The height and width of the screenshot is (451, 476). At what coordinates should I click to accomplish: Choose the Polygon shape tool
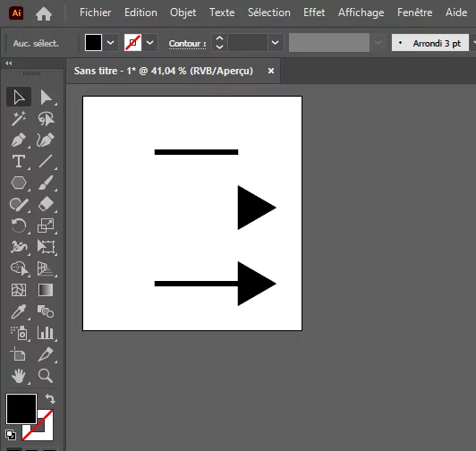(19, 183)
